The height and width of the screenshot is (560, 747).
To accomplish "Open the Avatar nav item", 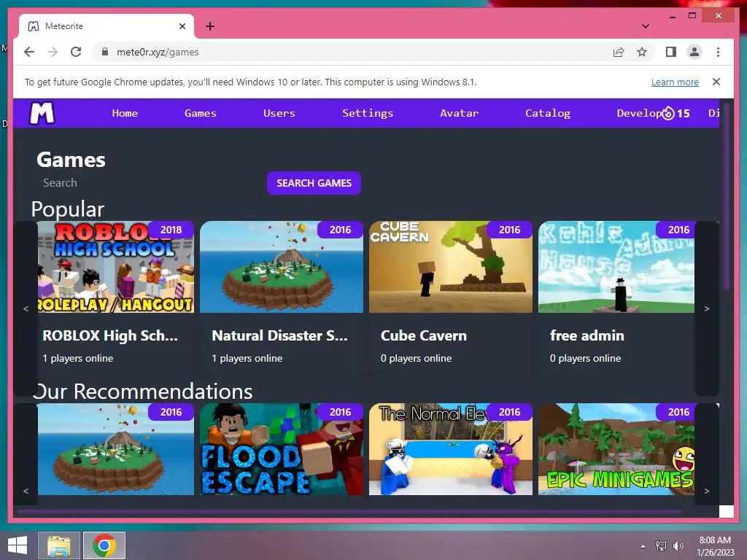I will (460, 113).
